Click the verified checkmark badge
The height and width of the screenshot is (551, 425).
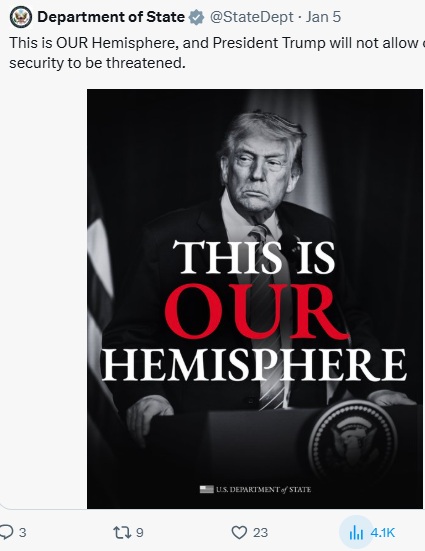pyautogui.click(x=196, y=17)
